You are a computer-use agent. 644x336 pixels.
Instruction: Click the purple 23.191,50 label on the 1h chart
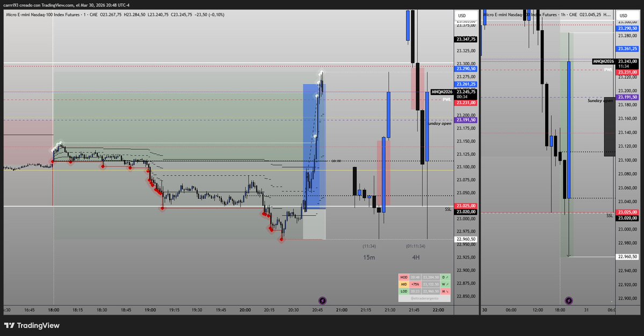[627, 97]
